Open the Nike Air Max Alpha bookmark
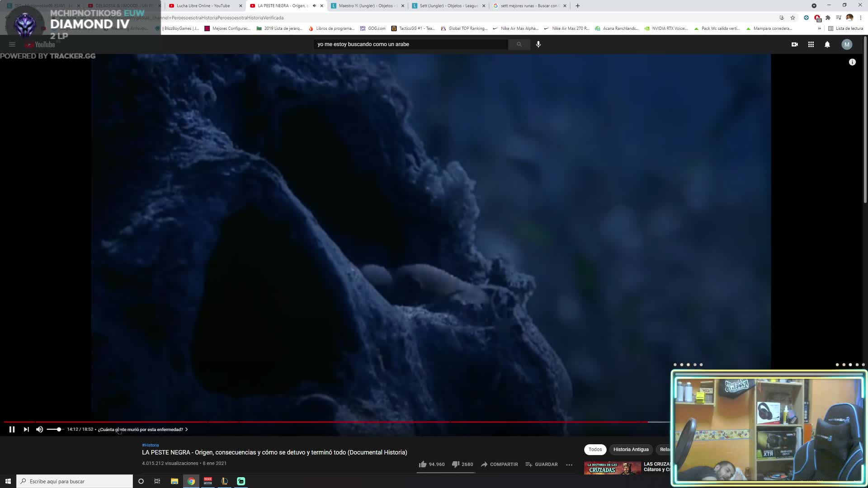This screenshot has height=488, width=868. (515, 28)
